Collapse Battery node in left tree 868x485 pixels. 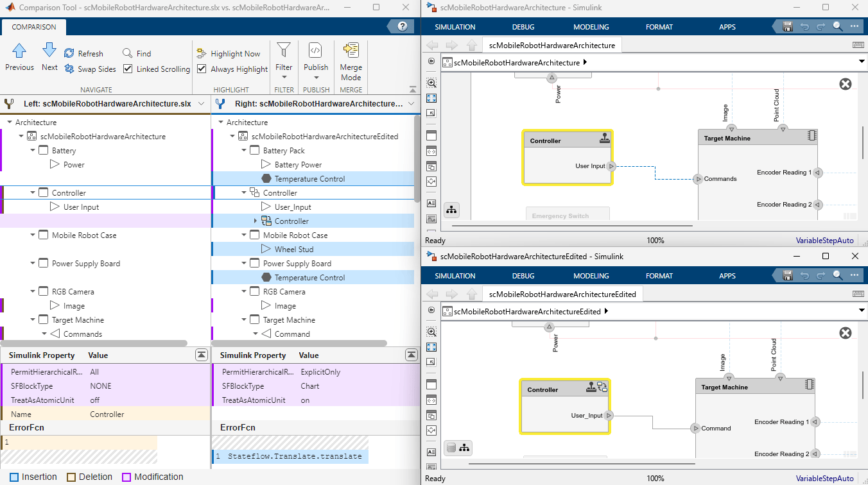point(33,150)
